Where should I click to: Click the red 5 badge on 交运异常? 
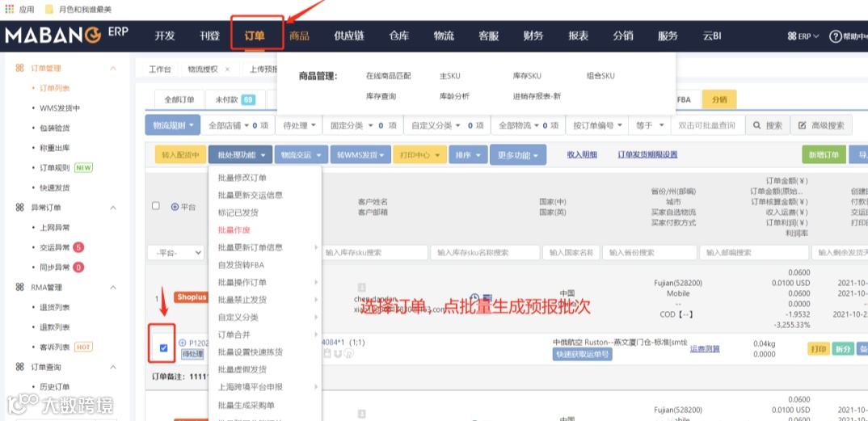[78, 247]
